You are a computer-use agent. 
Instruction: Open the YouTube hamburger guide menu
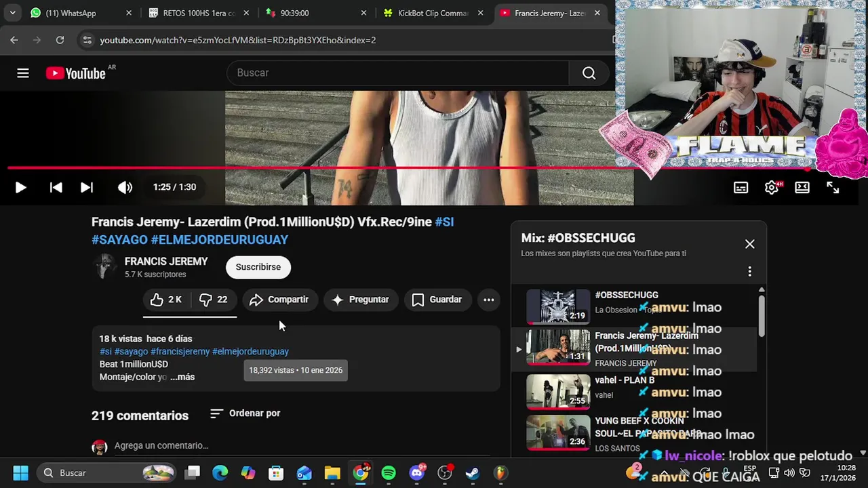coord(23,73)
